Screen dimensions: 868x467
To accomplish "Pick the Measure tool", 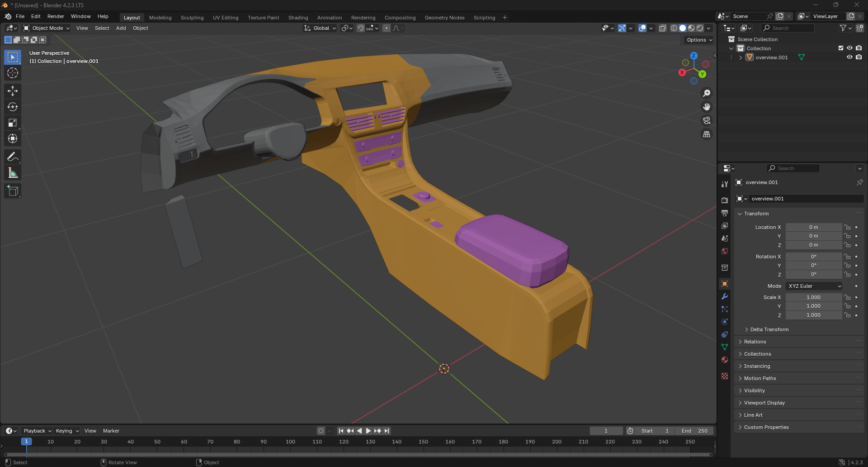I will [13, 173].
